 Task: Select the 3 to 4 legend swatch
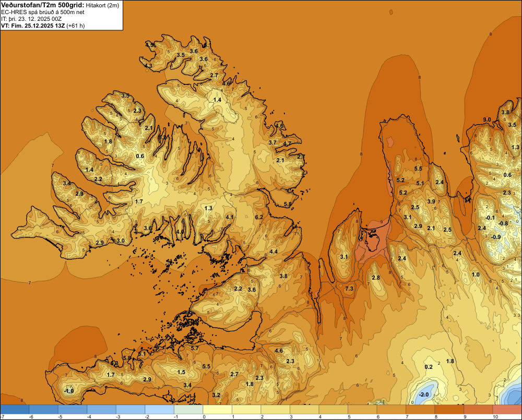point(304,410)
